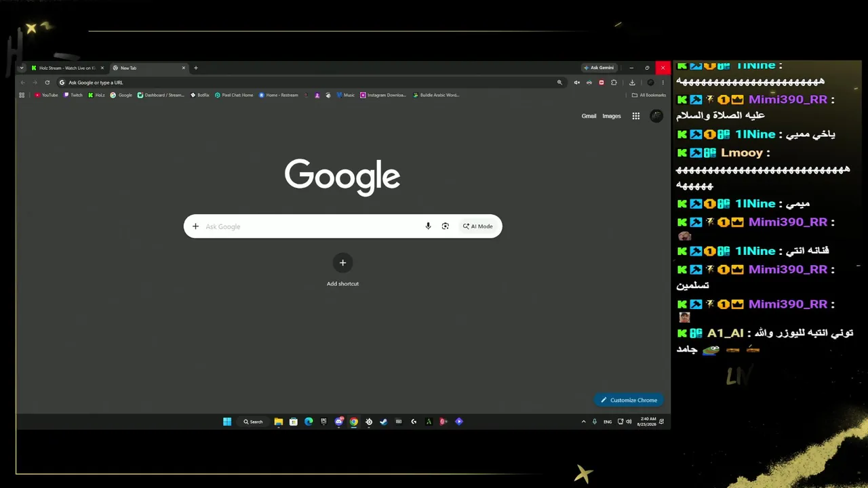The image size is (868, 488).
Task: Open the Google bookmark in the bookmarks bar
Action: click(x=121, y=95)
